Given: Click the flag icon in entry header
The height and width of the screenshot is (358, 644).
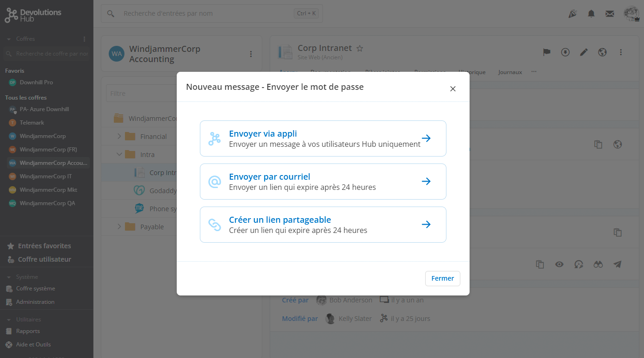Looking at the screenshot, I should [x=547, y=52].
